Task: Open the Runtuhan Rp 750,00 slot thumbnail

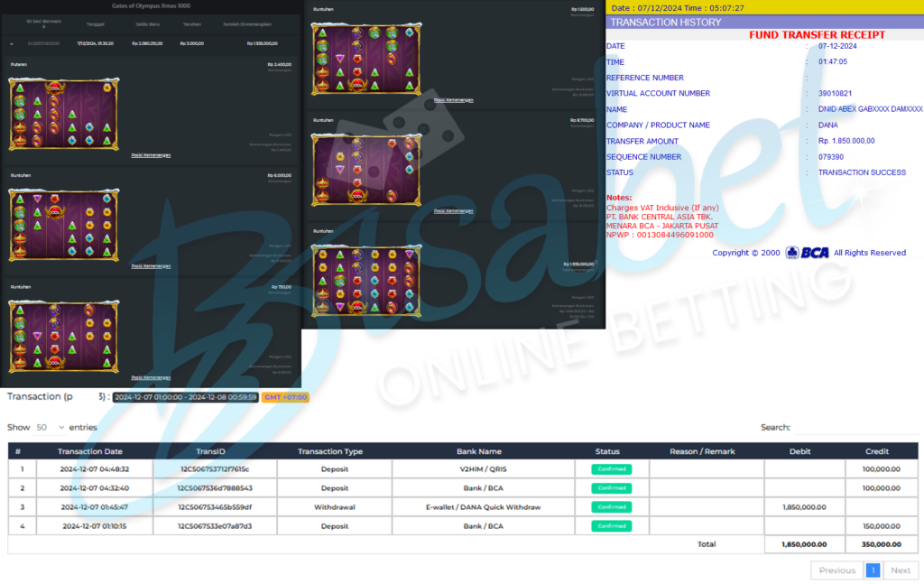Action: point(64,337)
